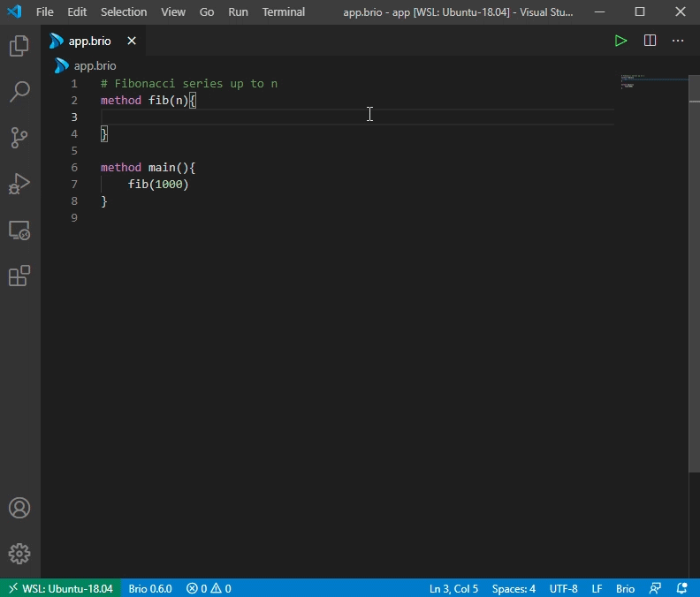Click the Brio 0.6.0 status bar item

click(x=150, y=588)
